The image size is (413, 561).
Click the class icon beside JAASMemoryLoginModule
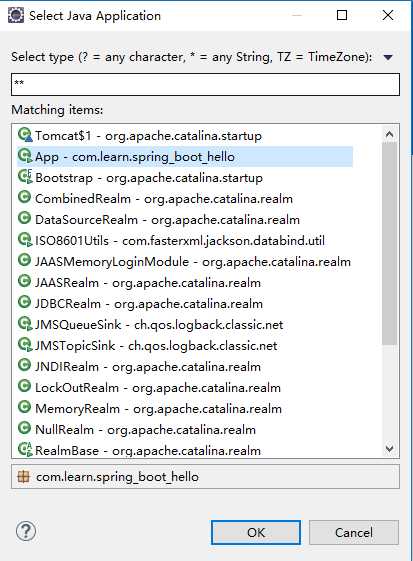coord(24,260)
